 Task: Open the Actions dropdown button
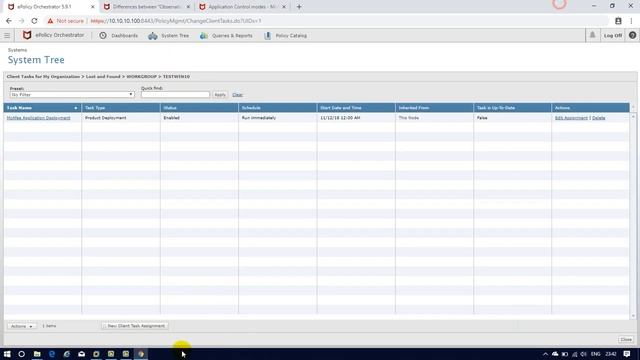(22, 326)
